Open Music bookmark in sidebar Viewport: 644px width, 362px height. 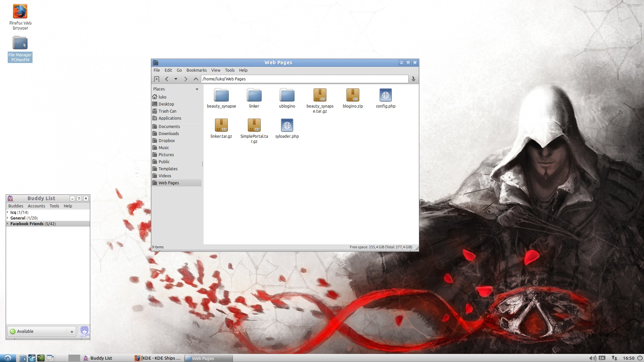click(x=176, y=147)
